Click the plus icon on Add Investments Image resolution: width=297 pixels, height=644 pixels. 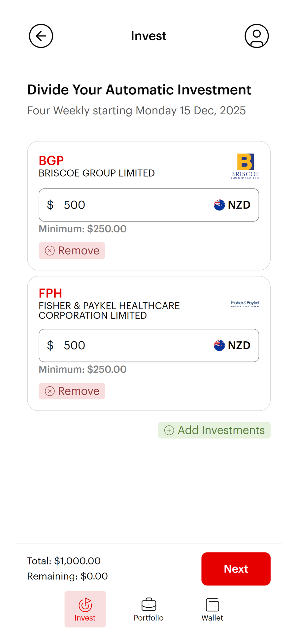tap(169, 430)
